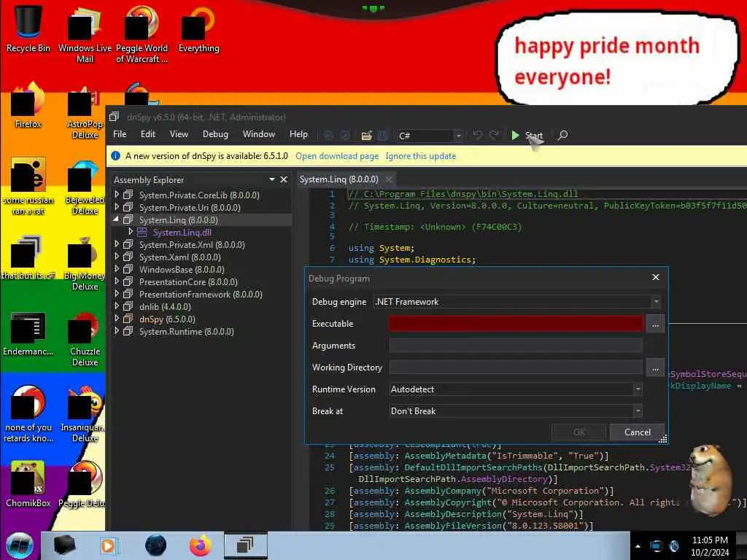747x560 pixels.
Task: Click the Navigate Forward toolbar icon
Action: (x=345, y=136)
